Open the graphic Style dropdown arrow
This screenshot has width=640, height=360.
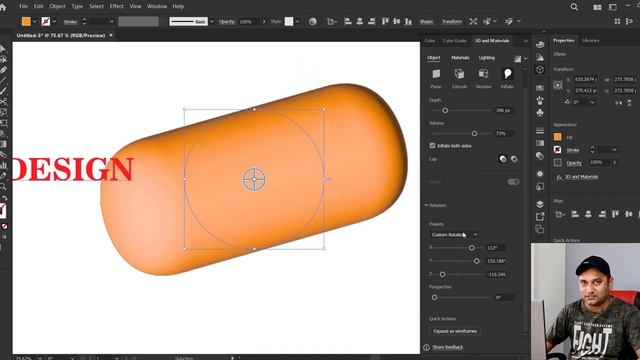pos(298,21)
